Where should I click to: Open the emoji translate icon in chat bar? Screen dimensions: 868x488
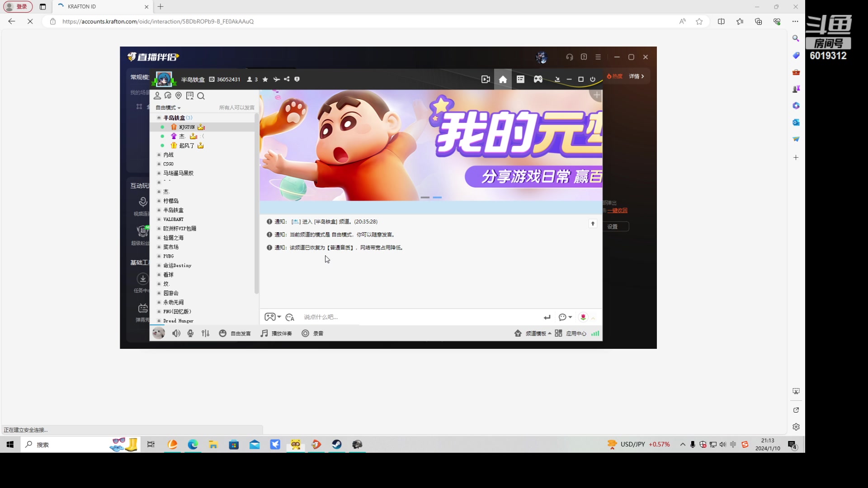click(x=290, y=317)
